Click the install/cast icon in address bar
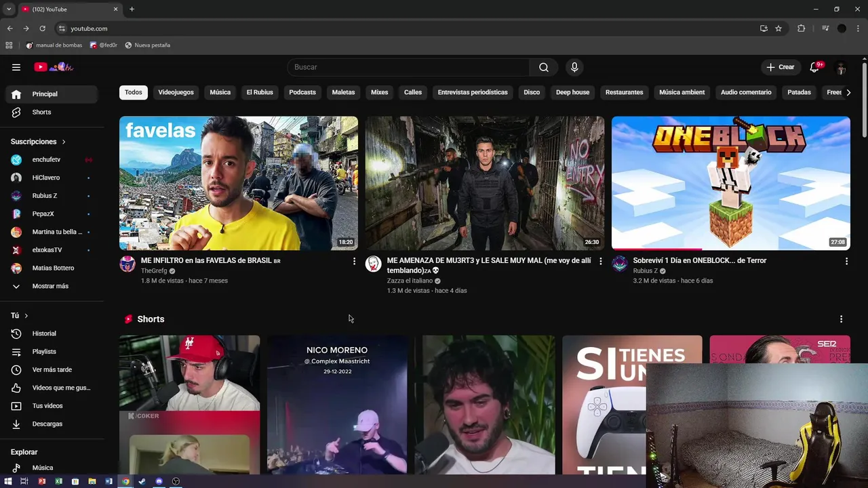Image resolution: width=868 pixels, height=488 pixels. pyautogui.click(x=764, y=28)
